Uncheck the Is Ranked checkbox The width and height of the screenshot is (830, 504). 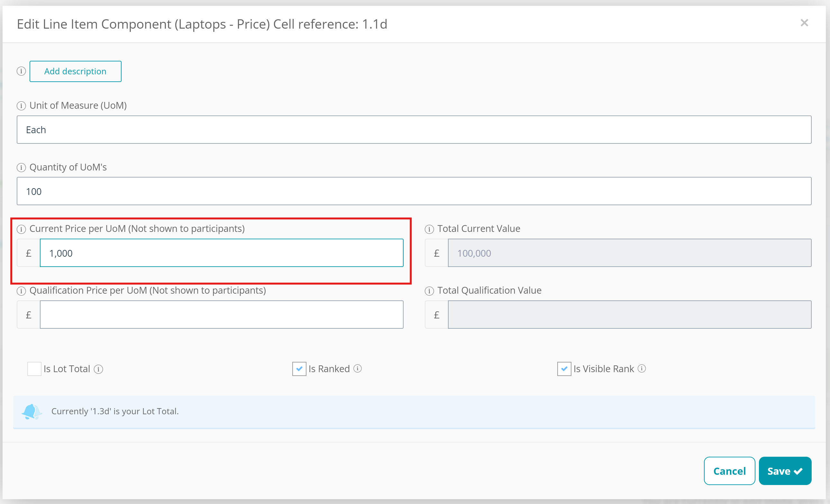tap(299, 369)
